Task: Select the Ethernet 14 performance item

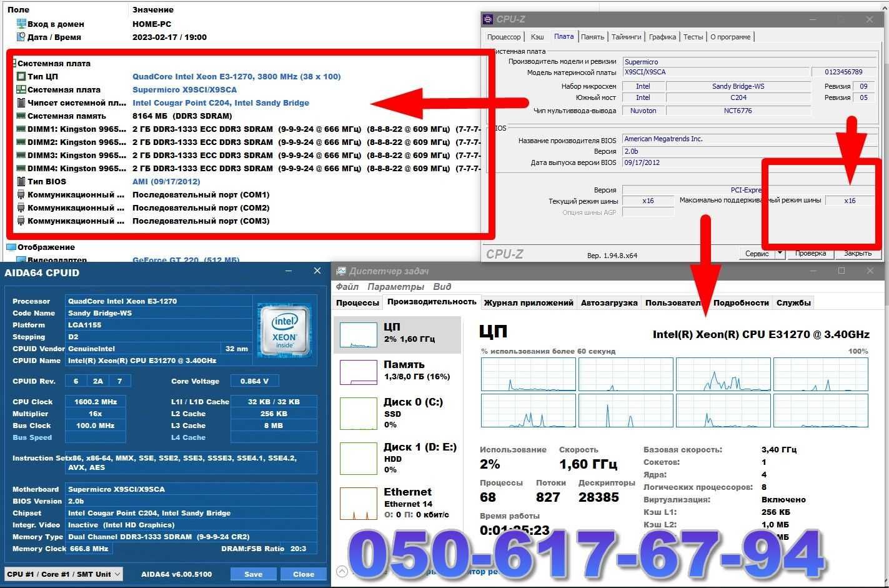Action: (398, 503)
